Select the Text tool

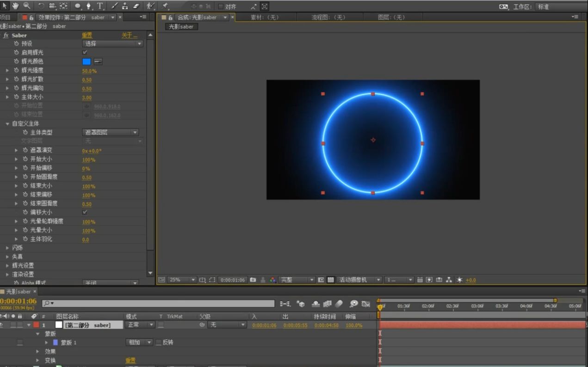100,6
